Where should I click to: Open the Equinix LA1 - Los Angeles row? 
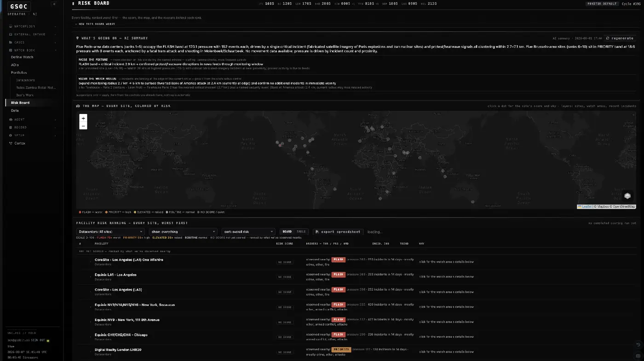pyautogui.click(x=356, y=277)
